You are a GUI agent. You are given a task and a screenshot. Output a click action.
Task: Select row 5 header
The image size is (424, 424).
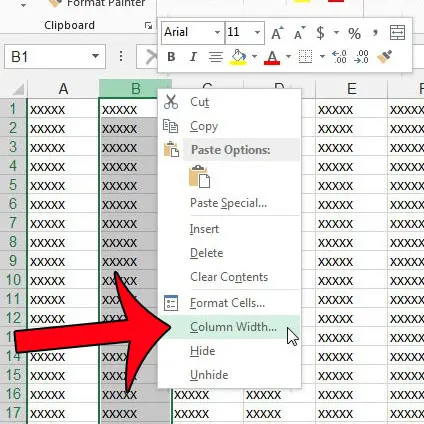coord(13,185)
